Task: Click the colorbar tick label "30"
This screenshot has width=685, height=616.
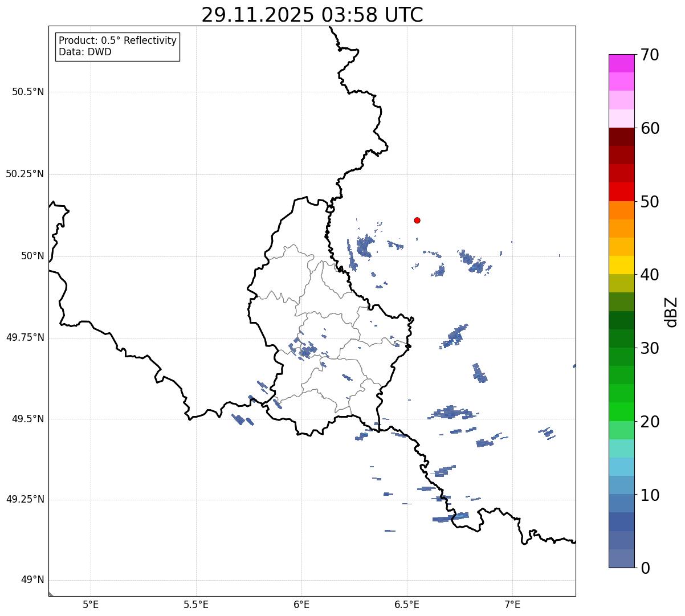Action: tap(650, 348)
